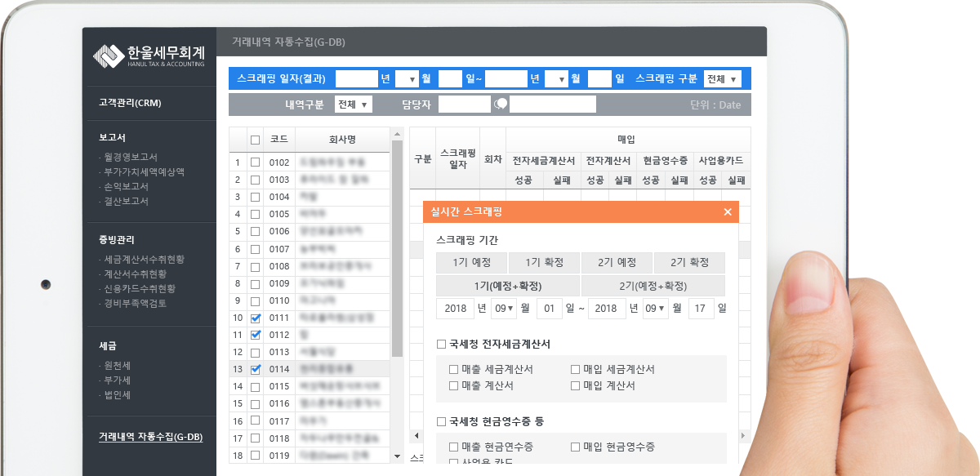Select the 1기 확정 period button
The image size is (980, 476).
click(544, 263)
